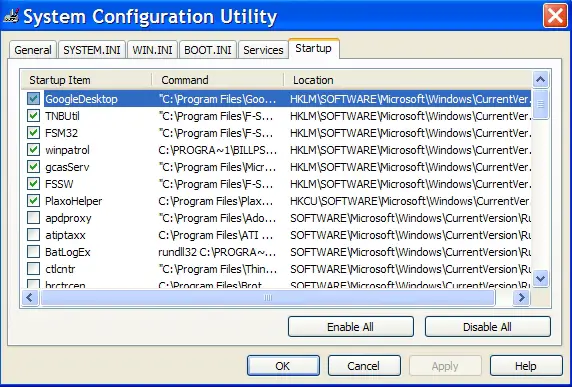Click the horizontal scrollbar thumb
The width and height of the screenshot is (572, 387).
coord(268,298)
